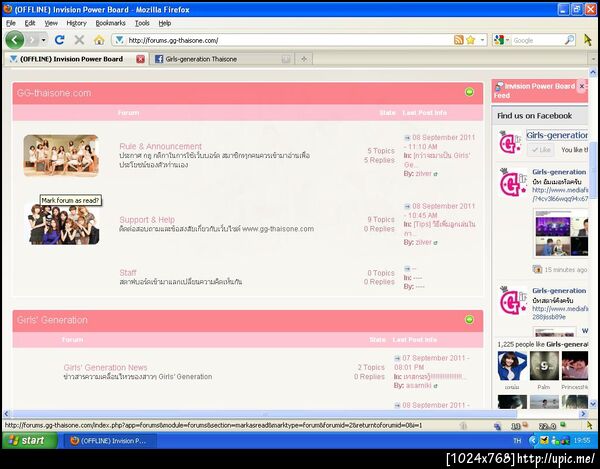Collapse the Girls' Generation category with green circle
This screenshot has height=469, width=600.
click(469, 319)
